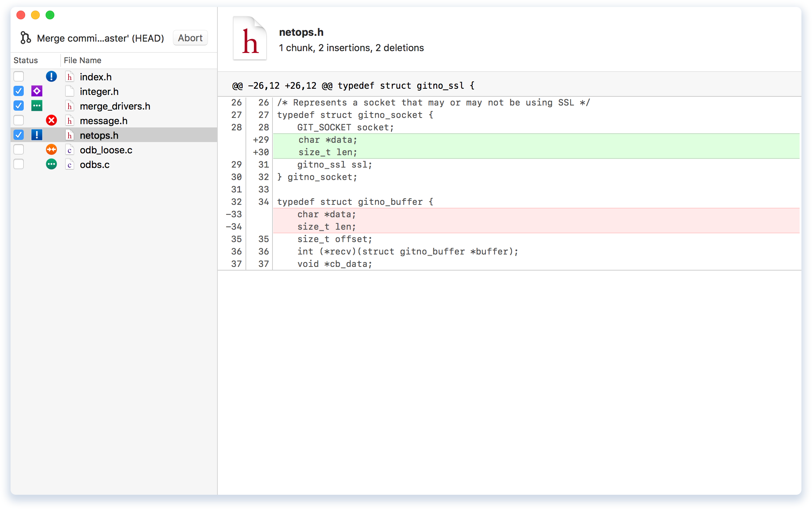Click the purple diamond status badge next to integer.h

(x=36, y=91)
